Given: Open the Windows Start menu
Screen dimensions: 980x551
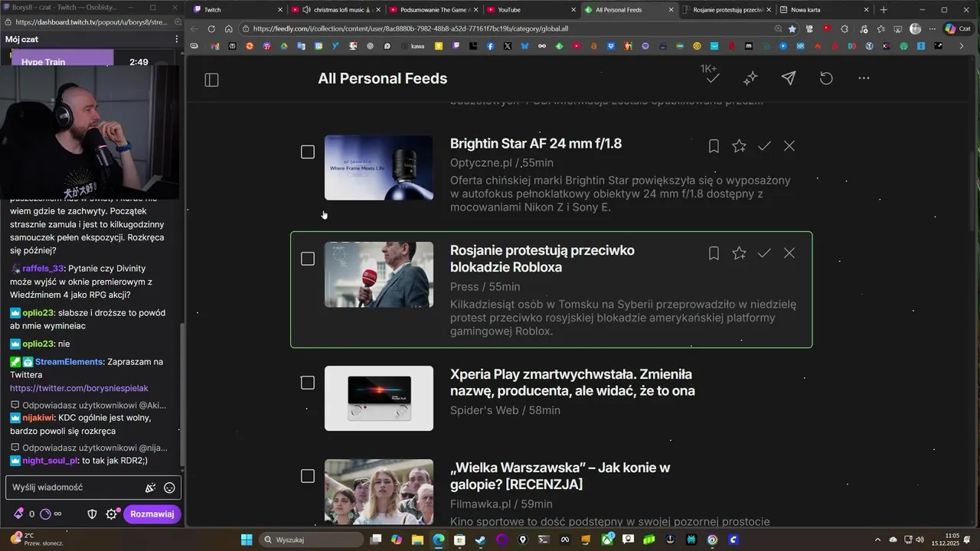Looking at the screenshot, I should tap(247, 540).
